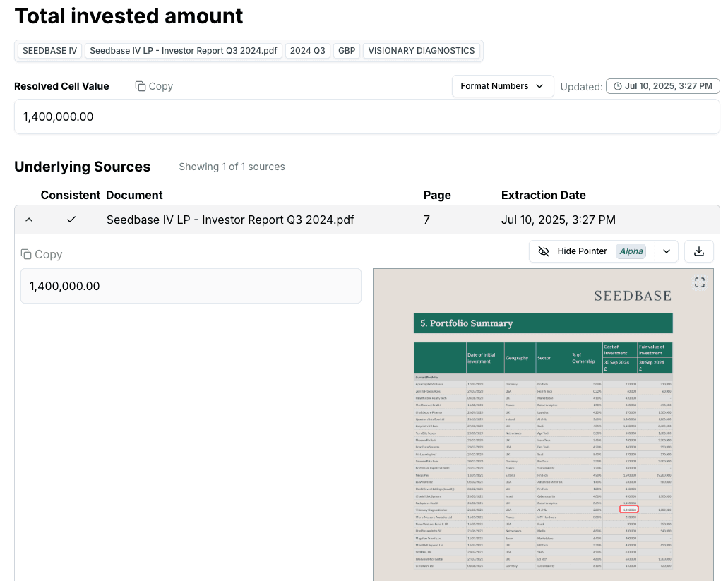Click the Underlying Sources heading

(x=82, y=167)
